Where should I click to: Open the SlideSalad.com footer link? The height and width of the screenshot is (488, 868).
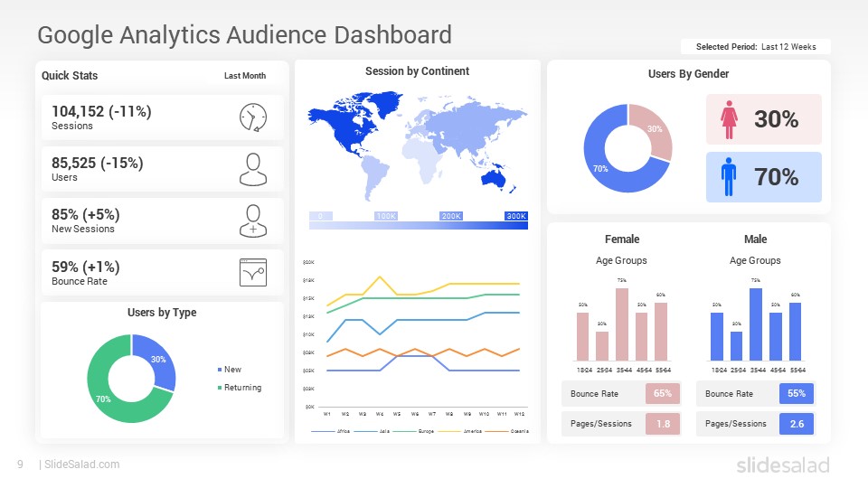81,465
